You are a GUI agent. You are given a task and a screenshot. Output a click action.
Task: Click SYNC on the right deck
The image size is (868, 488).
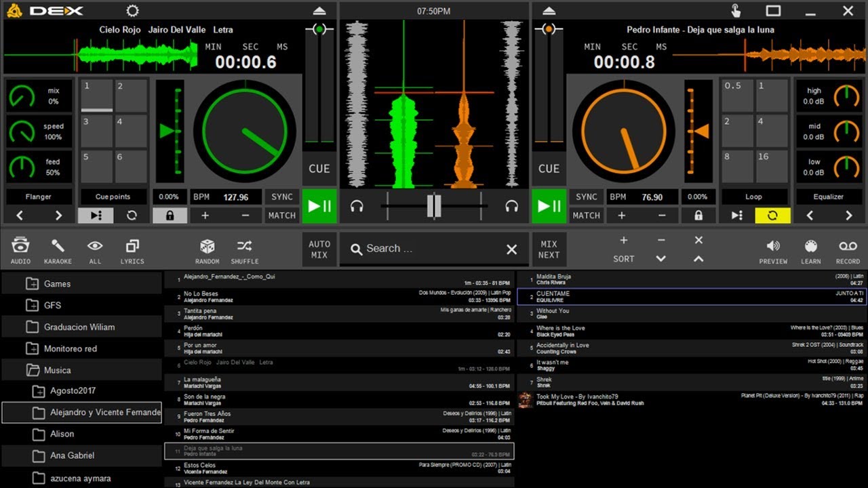587,197
